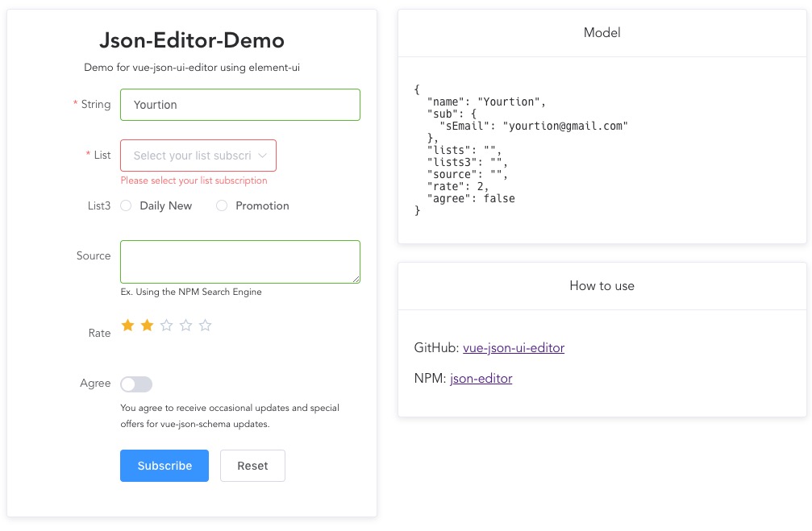The image size is (812, 531).
Task: Set the Rate control to two stars
Action: tap(146, 325)
